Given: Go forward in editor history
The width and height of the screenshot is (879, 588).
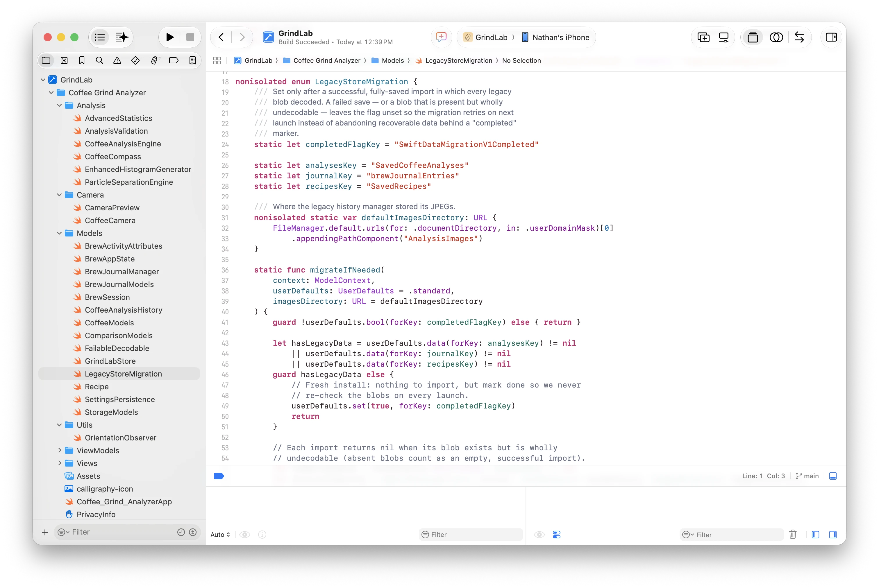Looking at the screenshot, I should point(242,37).
